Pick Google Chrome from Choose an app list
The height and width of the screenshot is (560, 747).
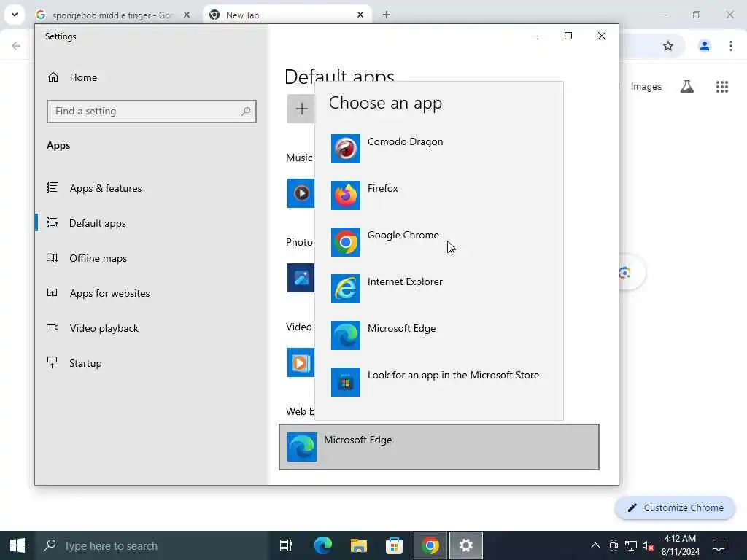coord(438,242)
